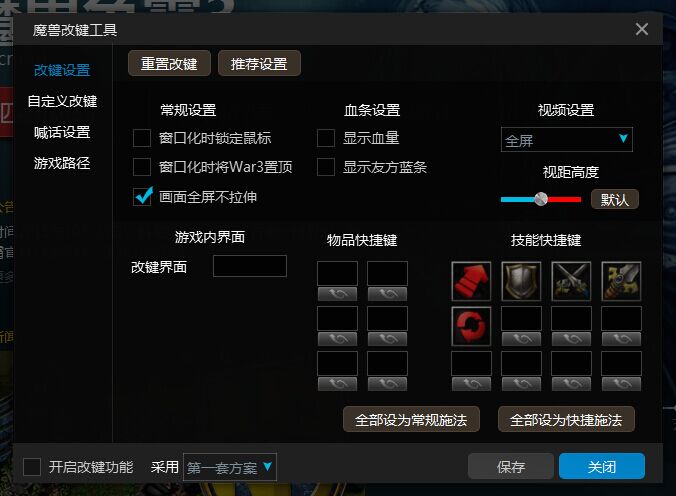676x496 pixels.
Task: Uncheck 画面全屏不拉伸 option
Action: (142, 197)
